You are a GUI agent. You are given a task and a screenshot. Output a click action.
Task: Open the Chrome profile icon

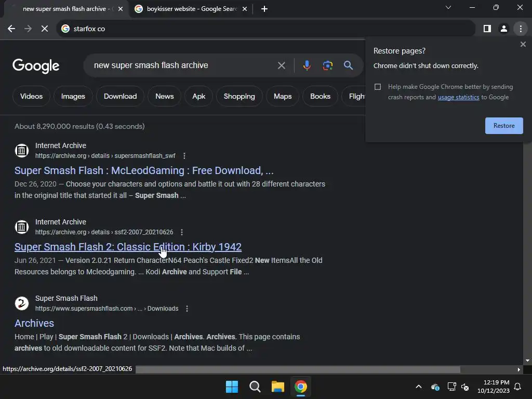504,29
